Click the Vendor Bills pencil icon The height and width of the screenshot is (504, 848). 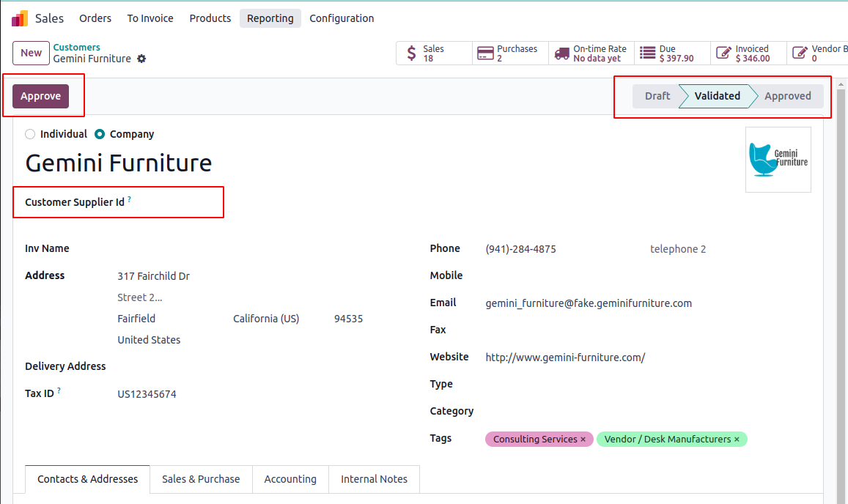tap(800, 53)
